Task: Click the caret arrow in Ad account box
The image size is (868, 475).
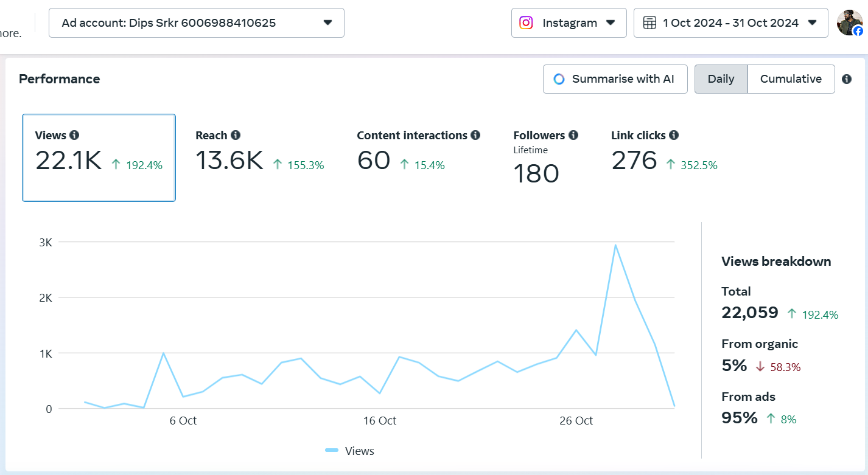Action: click(x=327, y=23)
